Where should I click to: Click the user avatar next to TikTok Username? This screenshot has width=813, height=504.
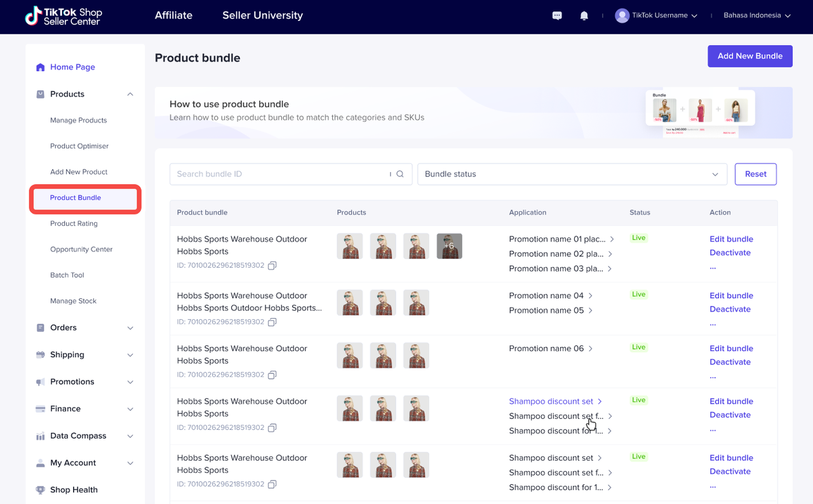pyautogui.click(x=622, y=16)
